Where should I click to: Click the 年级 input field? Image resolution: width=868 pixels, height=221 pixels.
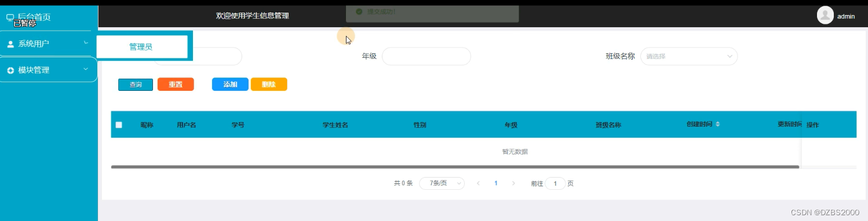pyautogui.click(x=426, y=56)
